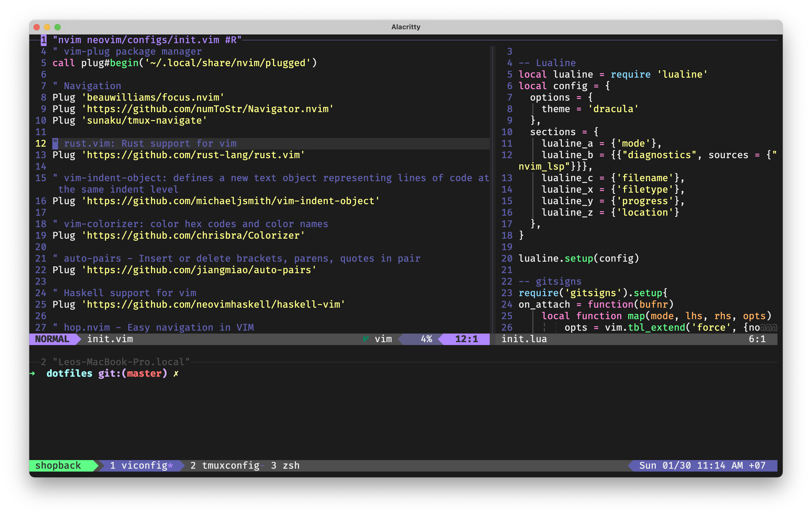Screen dimensions: 812x516
Task: Click the vertical split divider between panes
Action: point(492,189)
